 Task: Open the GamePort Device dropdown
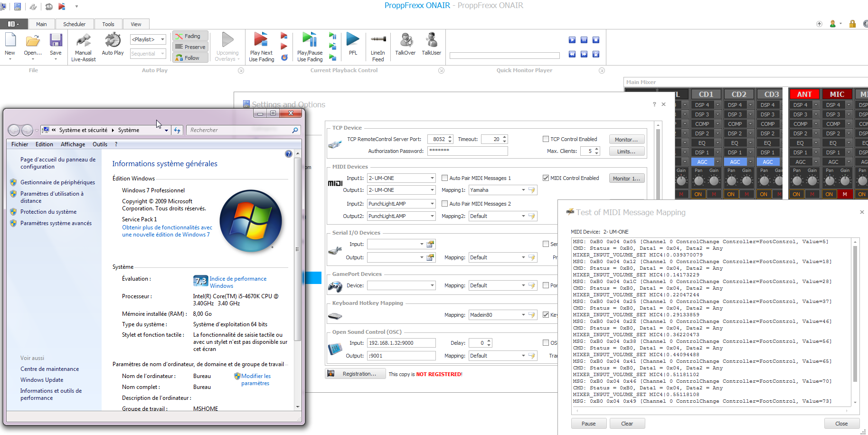tap(432, 285)
